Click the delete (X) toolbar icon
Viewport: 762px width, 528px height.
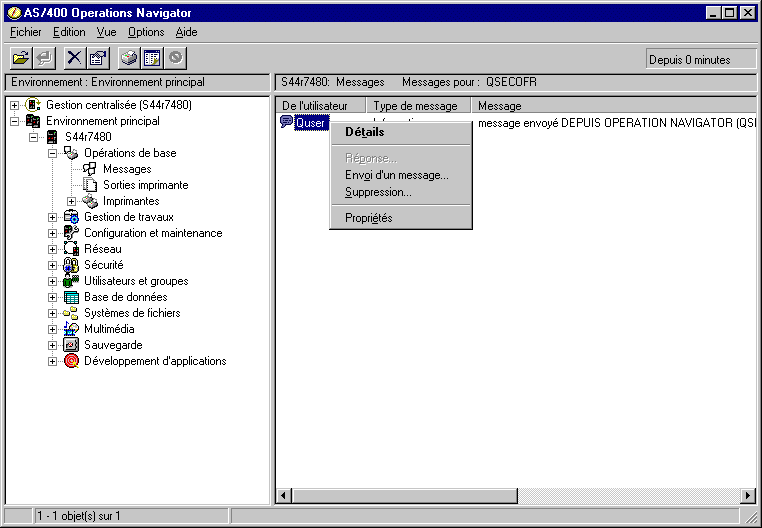pos(74,58)
